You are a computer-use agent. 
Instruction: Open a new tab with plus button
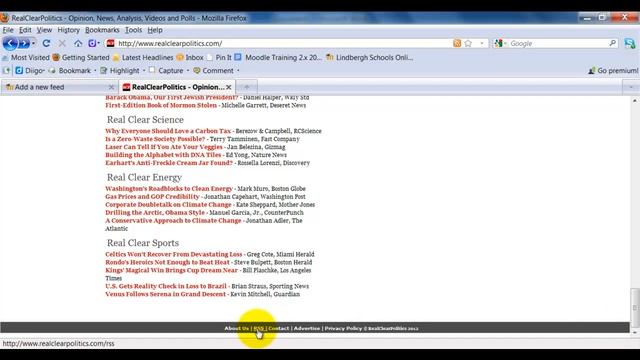coord(247,87)
